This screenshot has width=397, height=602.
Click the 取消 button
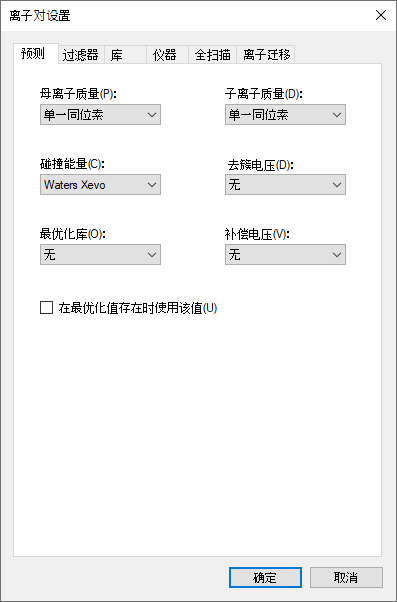coord(346,577)
